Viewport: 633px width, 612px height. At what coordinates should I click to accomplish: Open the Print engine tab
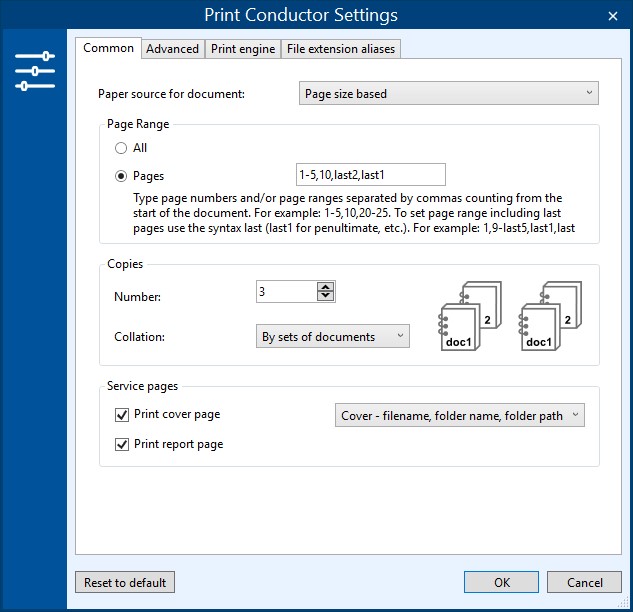tap(243, 49)
